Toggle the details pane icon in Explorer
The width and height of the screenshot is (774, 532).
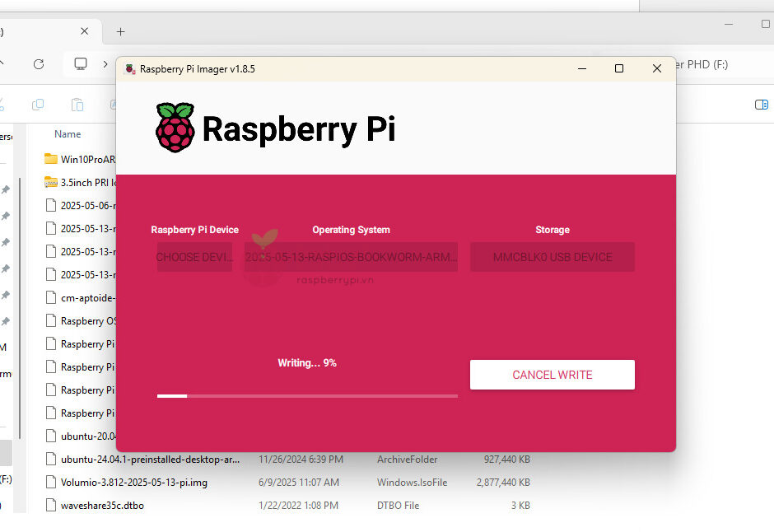(761, 105)
